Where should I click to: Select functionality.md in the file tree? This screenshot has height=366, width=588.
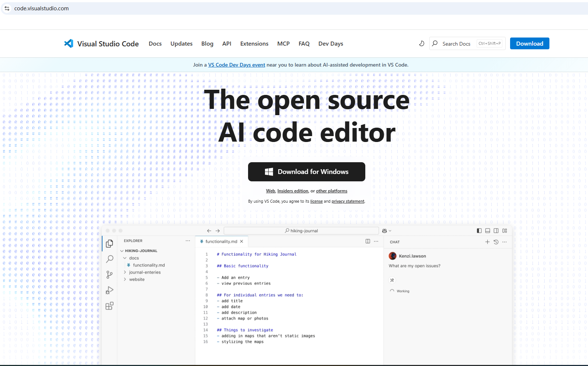[149, 265]
